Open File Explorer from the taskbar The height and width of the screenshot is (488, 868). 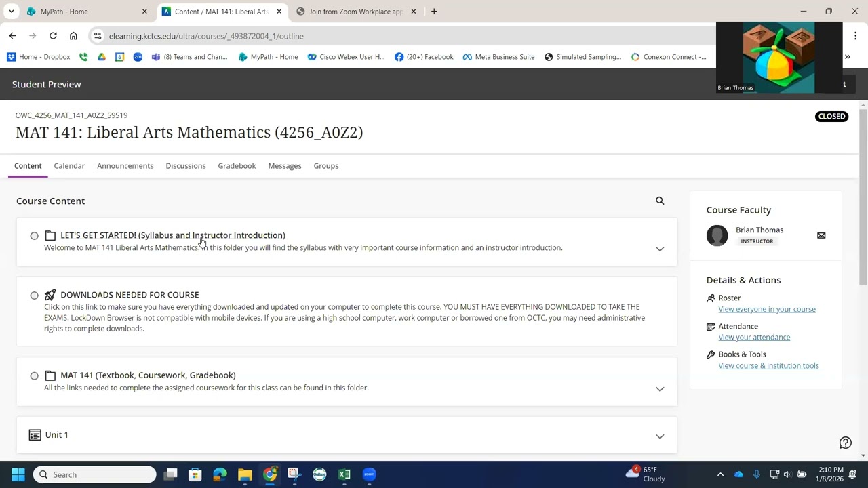245,474
